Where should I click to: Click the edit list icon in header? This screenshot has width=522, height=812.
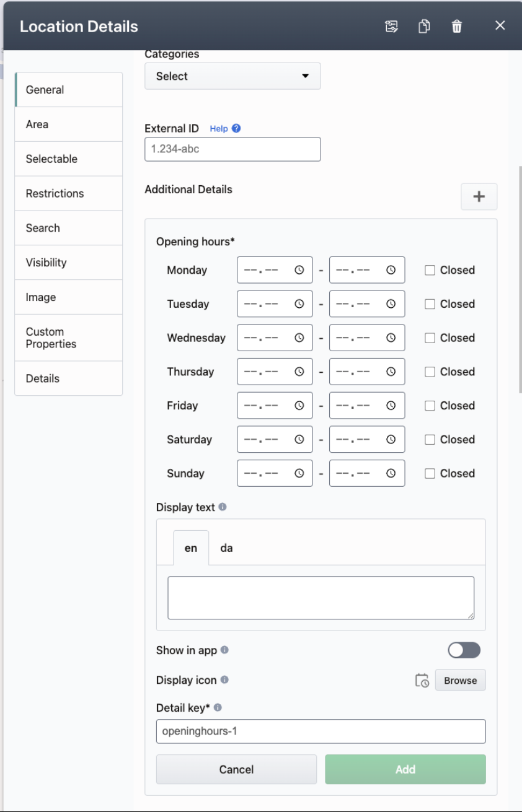(391, 26)
